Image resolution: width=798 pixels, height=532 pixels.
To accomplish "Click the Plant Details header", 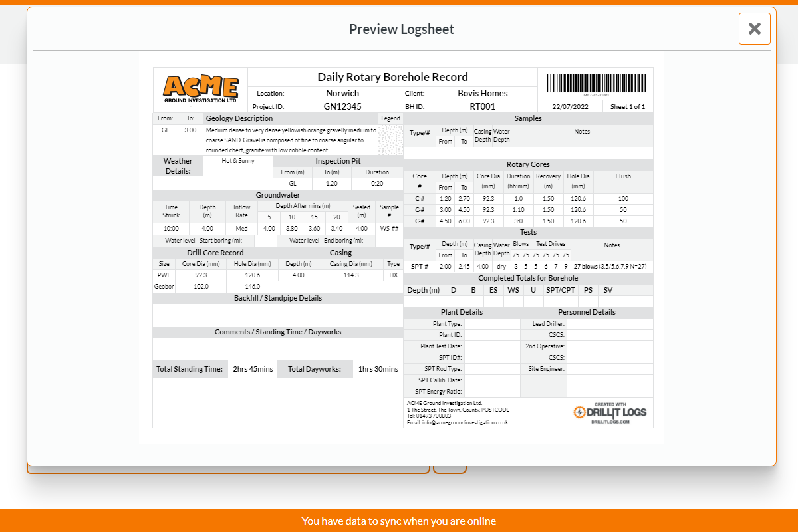I will 462,312.
